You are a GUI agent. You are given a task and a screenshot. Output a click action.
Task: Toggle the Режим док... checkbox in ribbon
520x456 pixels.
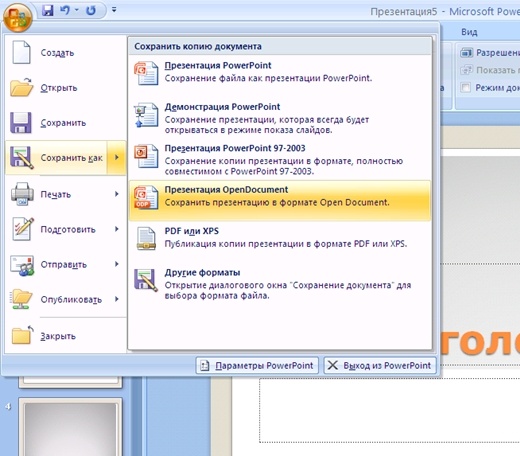[x=465, y=88]
